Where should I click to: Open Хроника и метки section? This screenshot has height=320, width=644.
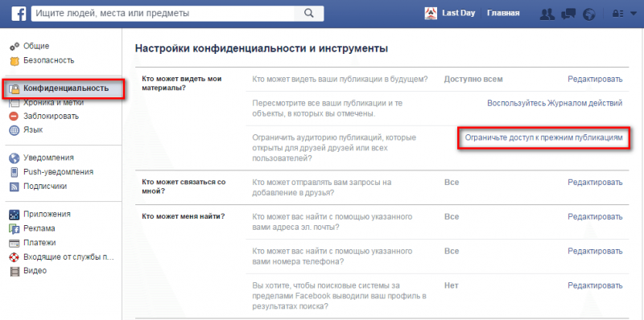[x=53, y=102]
